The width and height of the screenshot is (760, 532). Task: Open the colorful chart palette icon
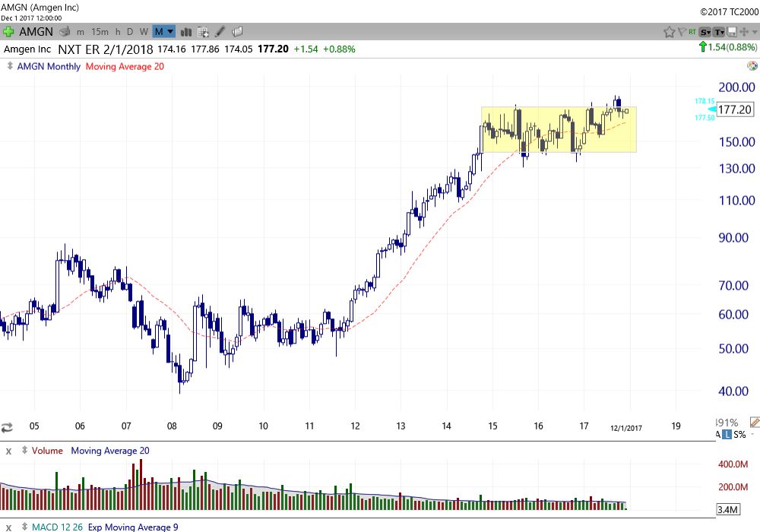pos(752,66)
